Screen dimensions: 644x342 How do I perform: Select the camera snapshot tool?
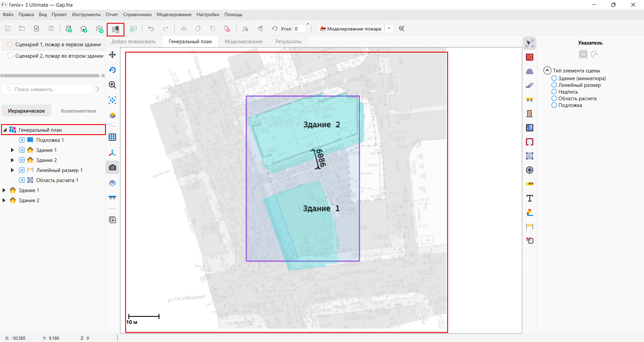(112, 167)
